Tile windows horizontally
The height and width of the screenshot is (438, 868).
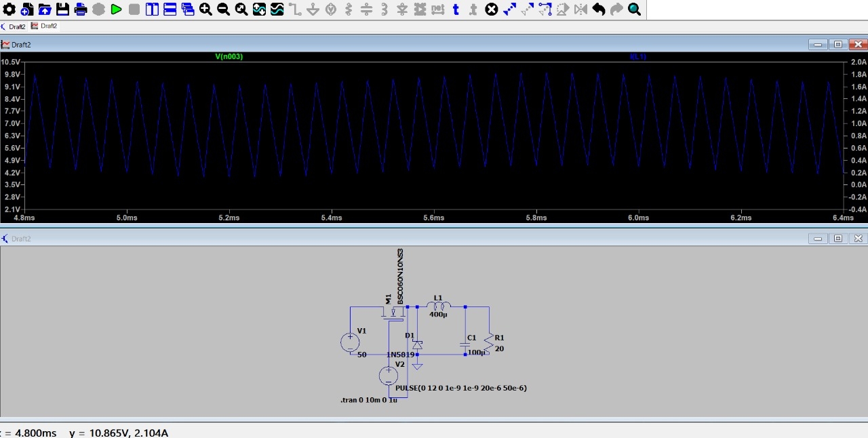(170, 9)
